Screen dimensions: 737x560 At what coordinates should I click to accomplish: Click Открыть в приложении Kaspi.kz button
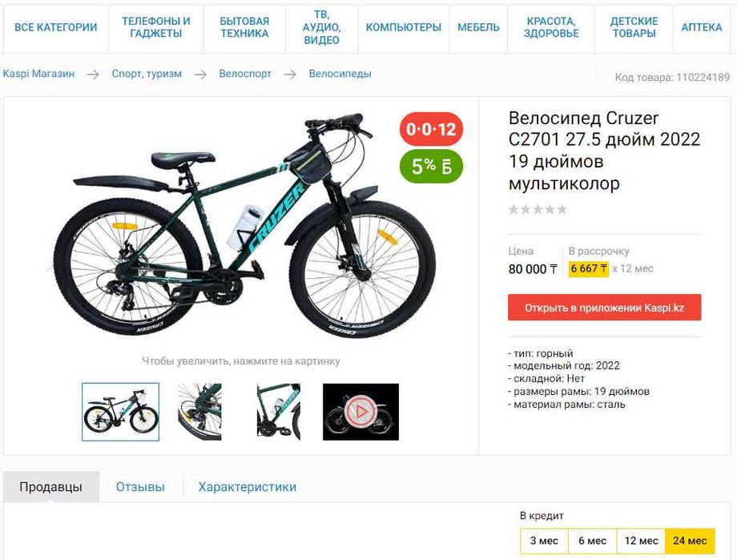coord(605,308)
